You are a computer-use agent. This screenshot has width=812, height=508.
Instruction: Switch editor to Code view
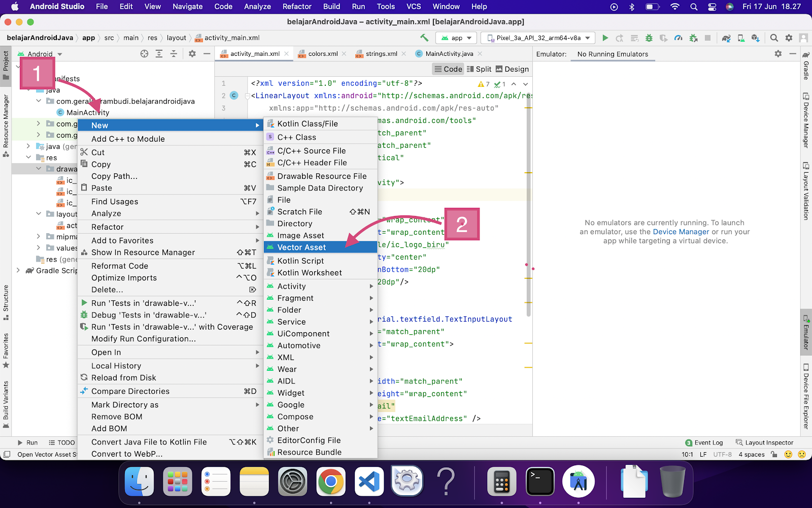coord(448,69)
